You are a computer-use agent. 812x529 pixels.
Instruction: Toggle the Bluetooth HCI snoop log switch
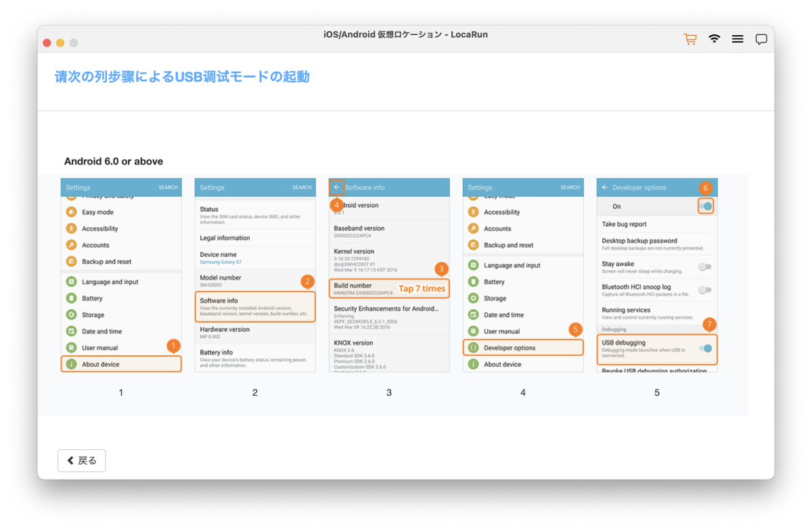(x=705, y=290)
